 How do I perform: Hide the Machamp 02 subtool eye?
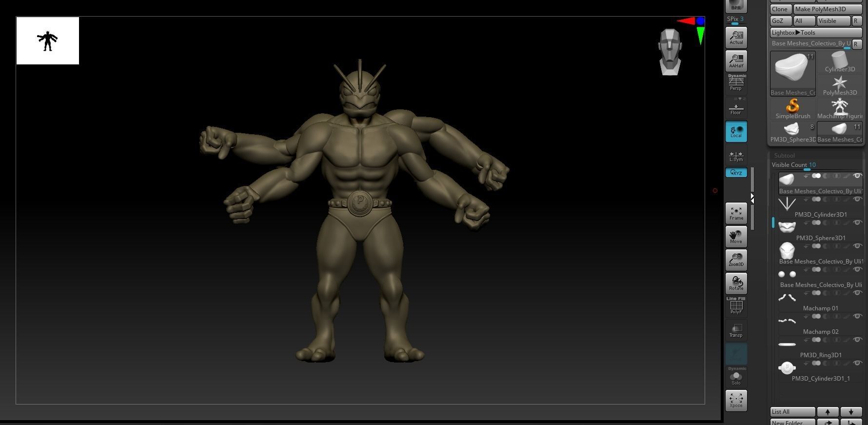[x=857, y=316]
